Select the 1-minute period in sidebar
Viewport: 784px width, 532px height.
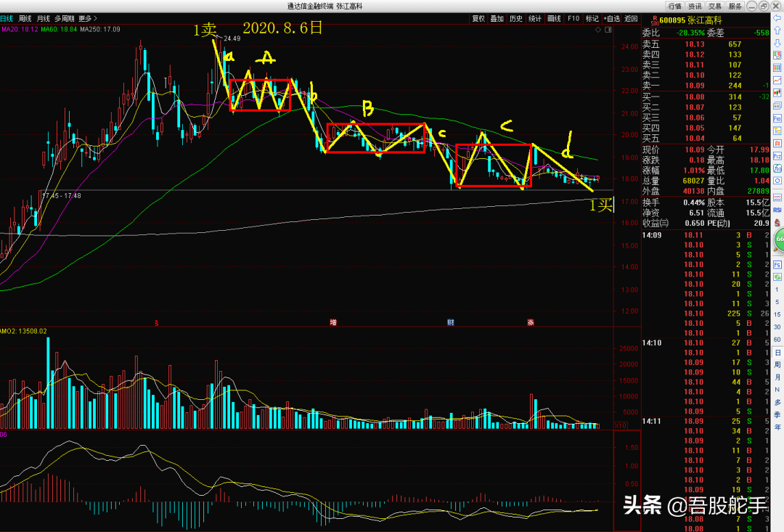[777, 290]
